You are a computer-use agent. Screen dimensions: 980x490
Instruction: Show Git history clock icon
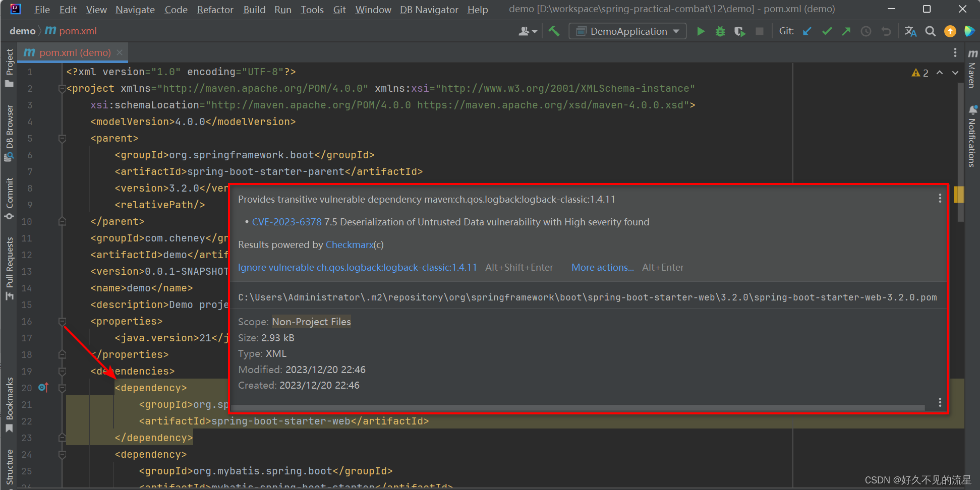coord(866,31)
